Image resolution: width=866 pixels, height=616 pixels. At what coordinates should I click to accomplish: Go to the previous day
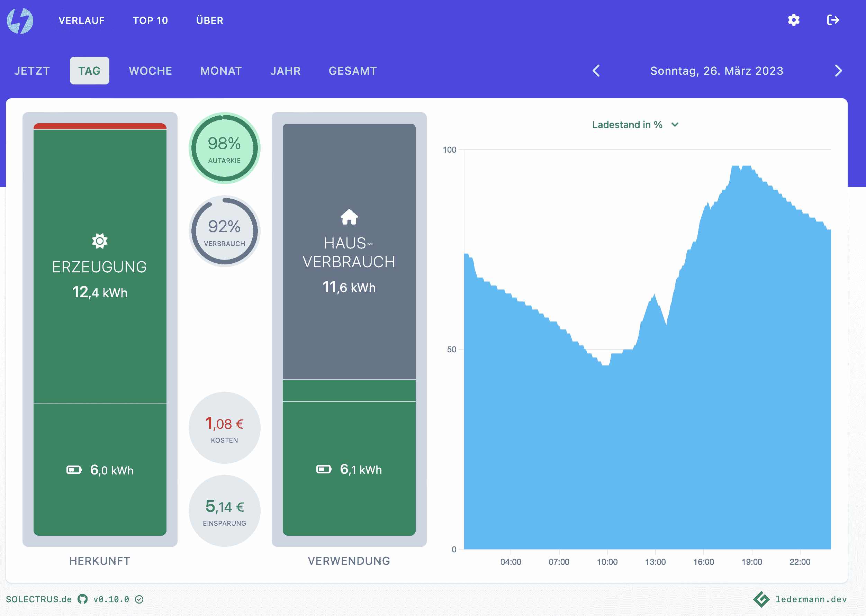pos(596,71)
